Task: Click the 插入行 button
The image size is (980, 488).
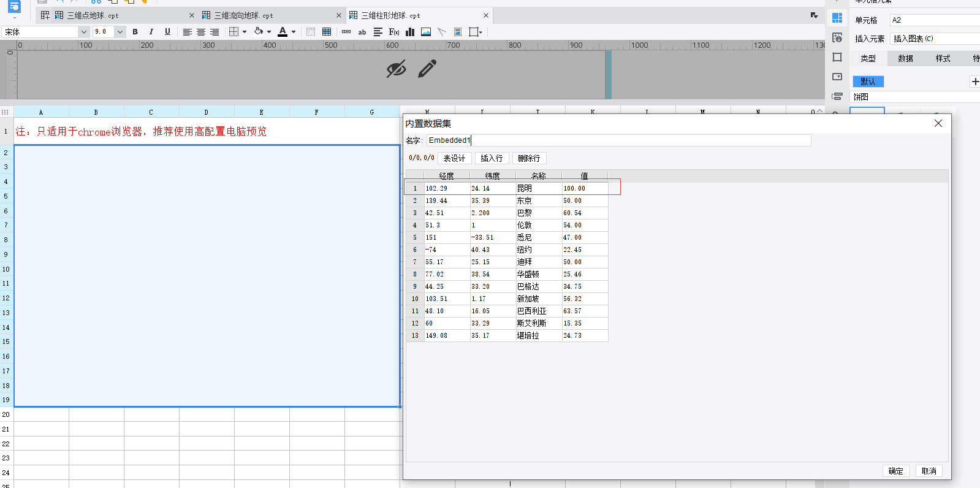Action: pyautogui.click(x=492, y=158)
